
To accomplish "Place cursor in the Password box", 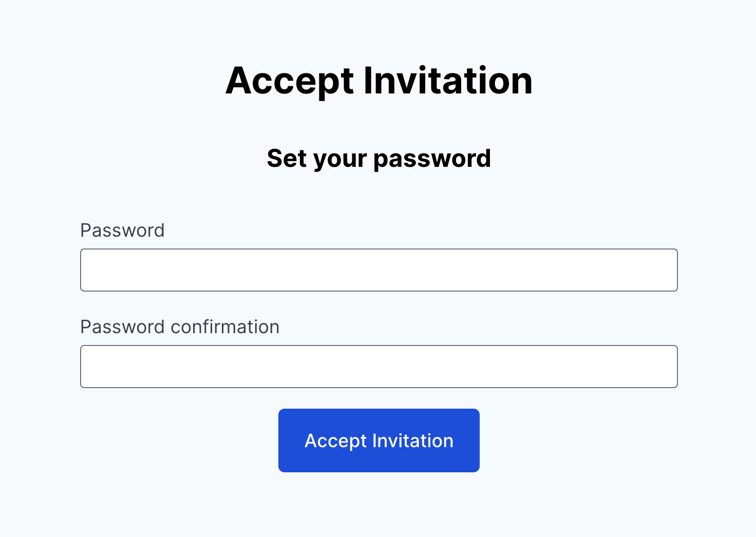I will [x=379, y=270].
